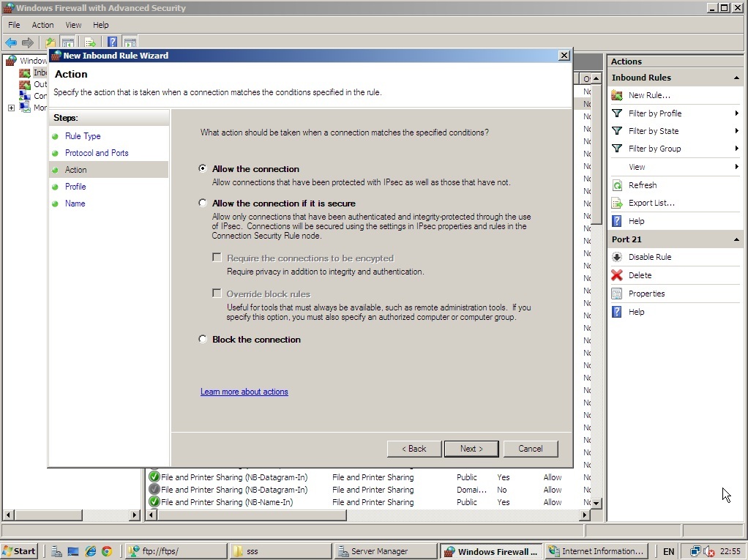Open the Filter by Profile submenu arrow
Screen dimensions: 748x560
737,113
